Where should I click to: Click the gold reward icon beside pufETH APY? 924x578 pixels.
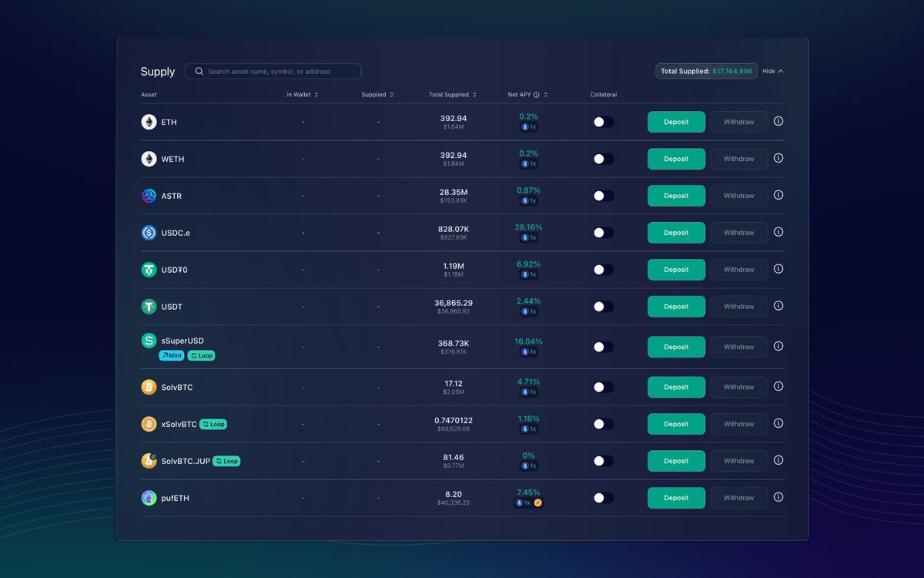tap(537, 502)
